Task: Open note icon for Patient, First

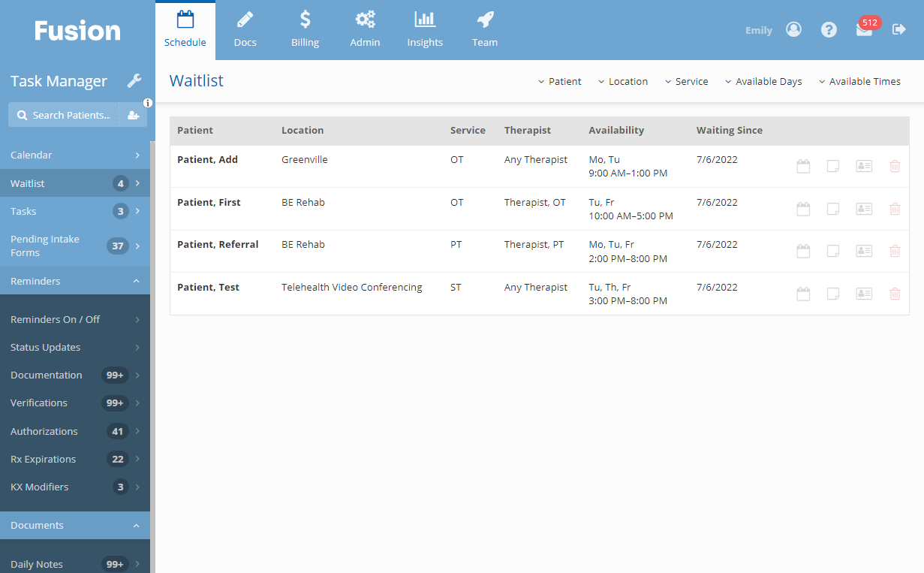Action: click(x=833, y=209)
